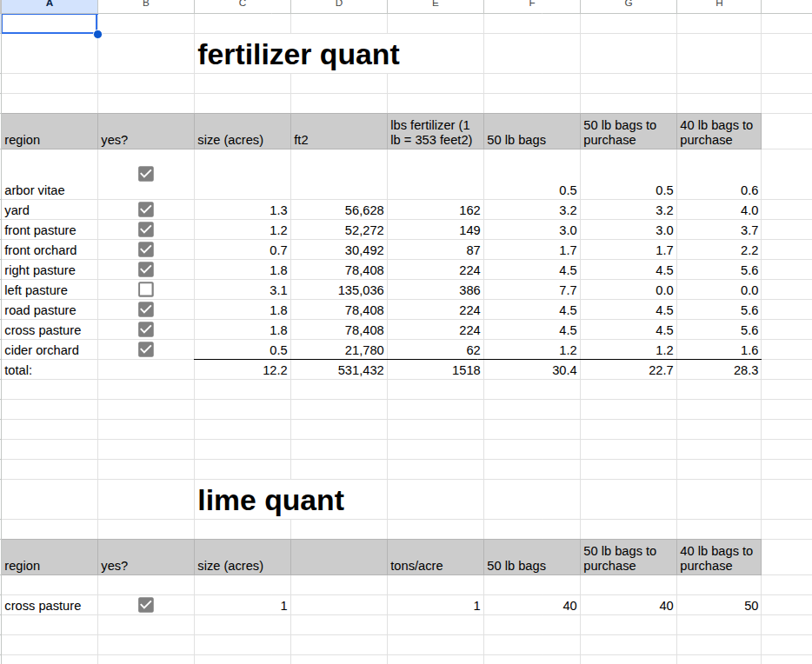The image size is (812, 664).
Task: Click the 'cider orchard' region cell
Action: pyautogui.click(x=50, y=350)
